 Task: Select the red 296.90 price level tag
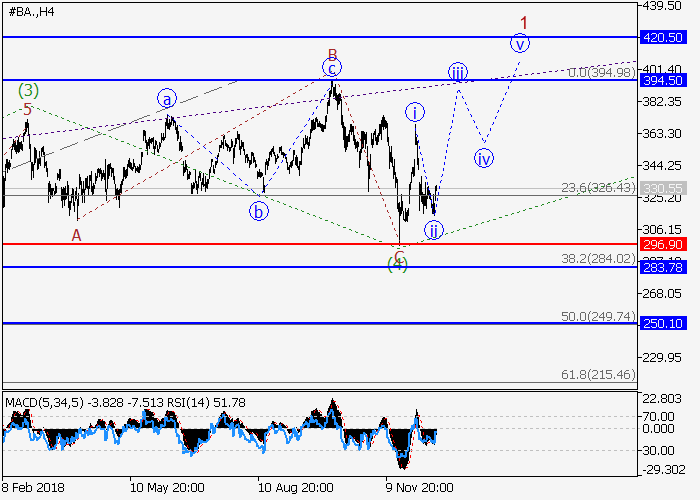[663, 244]
